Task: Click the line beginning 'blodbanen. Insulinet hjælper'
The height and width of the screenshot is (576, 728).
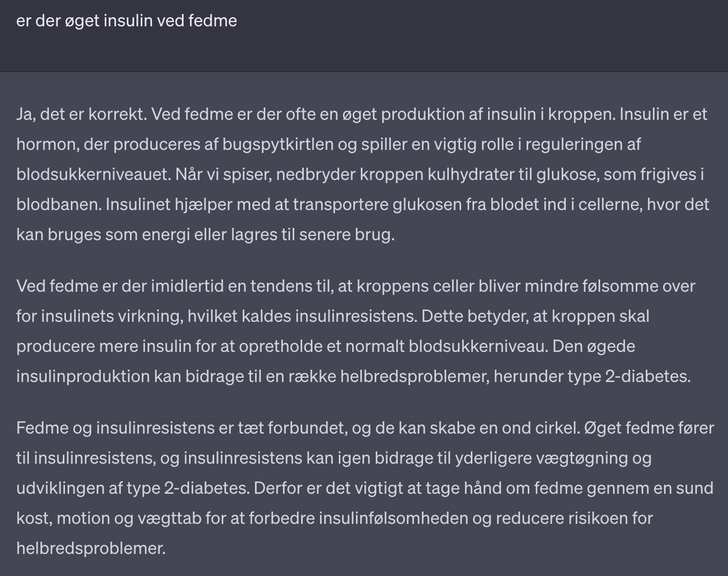Action: click(363, 205)
